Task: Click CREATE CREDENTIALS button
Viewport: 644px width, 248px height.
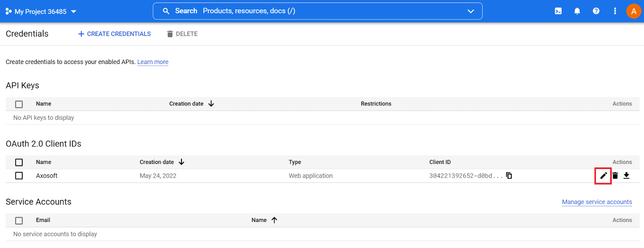Action: [114, 34]
